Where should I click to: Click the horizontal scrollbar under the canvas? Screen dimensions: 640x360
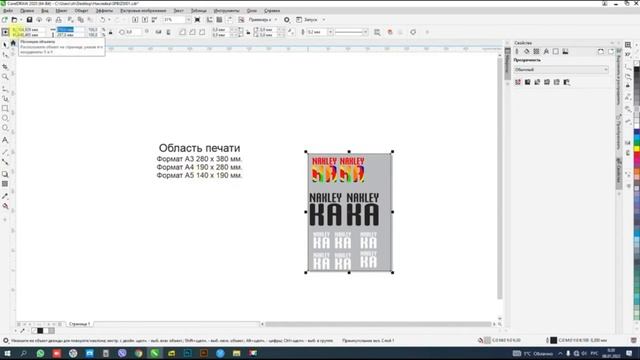pyautogui.click(x=378, y=324)
